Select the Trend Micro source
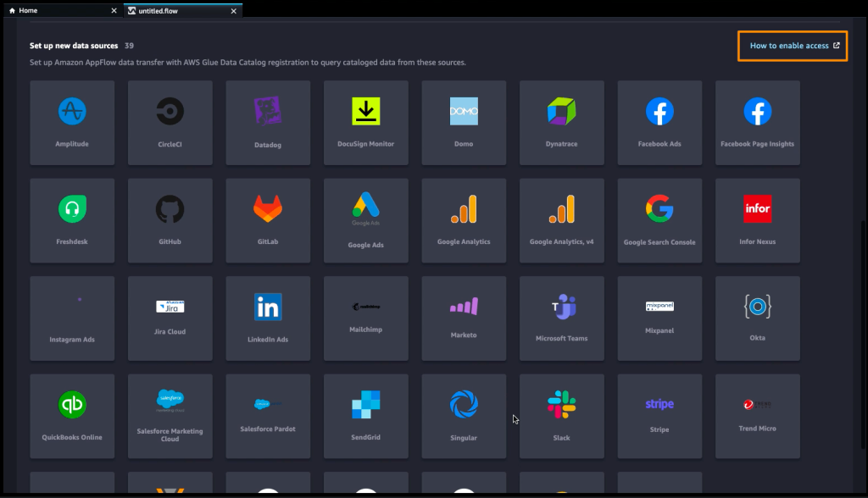Image resolution: width=868 pixels, height=498 pixels. pyautogui.click(x=758, y=417)
